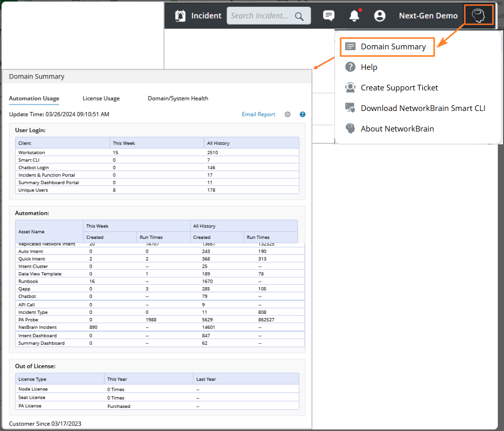Select Domain Summary menu item
Viewport: 504px width, 431px height.
(x=393, y=47)
